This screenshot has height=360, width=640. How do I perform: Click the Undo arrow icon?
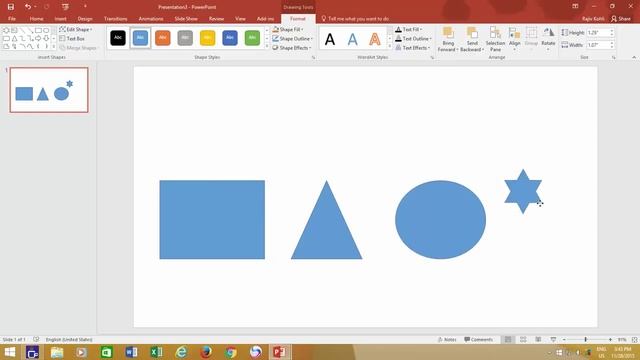coord(28,7)
